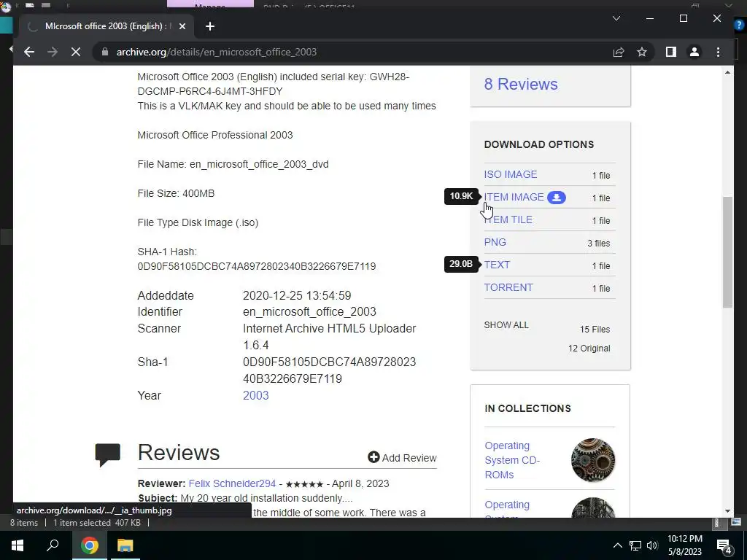Image resolution: width=747 pixels, height=560 pixels.
Task: Open the 2003 year link
Action: pos(256,395)
